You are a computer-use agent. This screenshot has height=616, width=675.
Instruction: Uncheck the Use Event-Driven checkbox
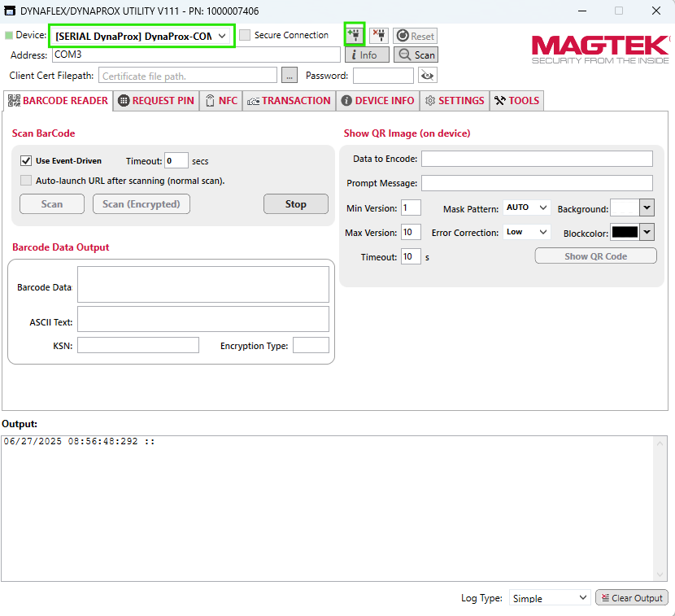coord(26,160)
